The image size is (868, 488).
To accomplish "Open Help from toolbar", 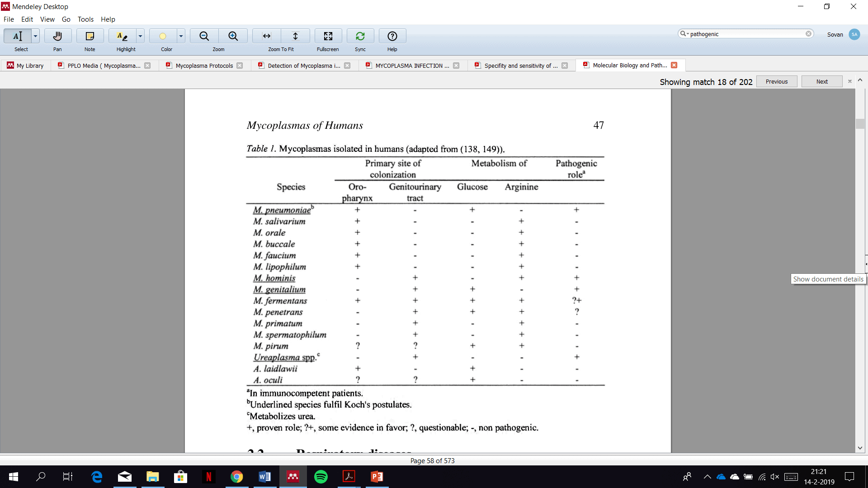I will [392, 36].
